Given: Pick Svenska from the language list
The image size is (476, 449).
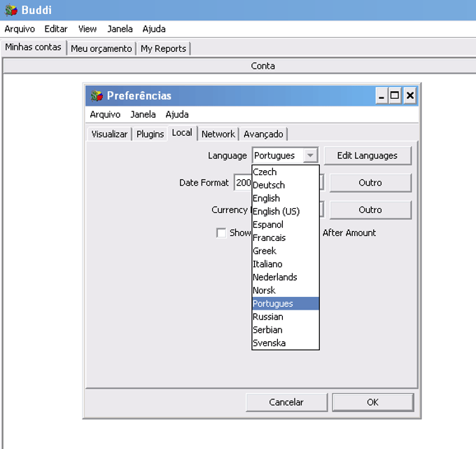Looking at the screenshot, I should click(286, 343).
